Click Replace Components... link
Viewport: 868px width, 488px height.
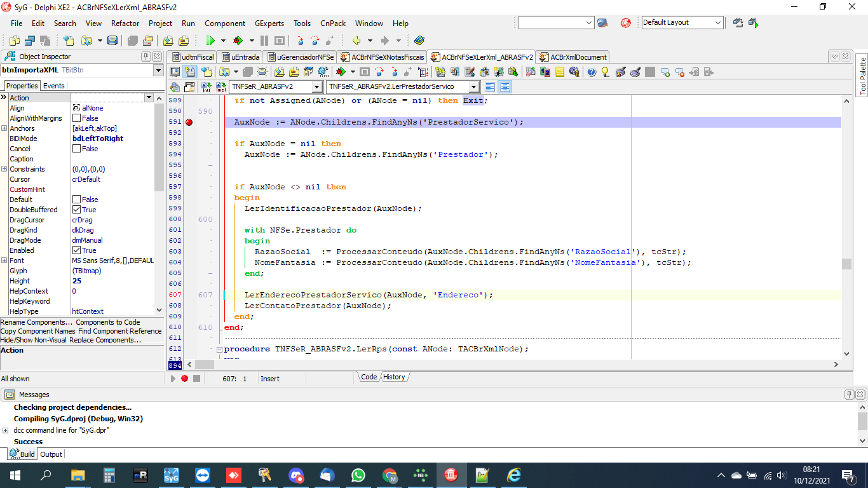pos(105,340)
